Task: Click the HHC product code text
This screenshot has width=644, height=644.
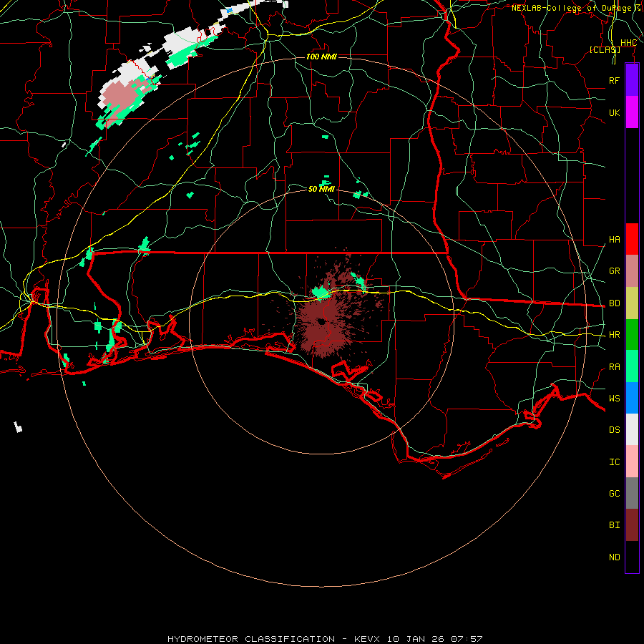Action: tap(628, 43)
